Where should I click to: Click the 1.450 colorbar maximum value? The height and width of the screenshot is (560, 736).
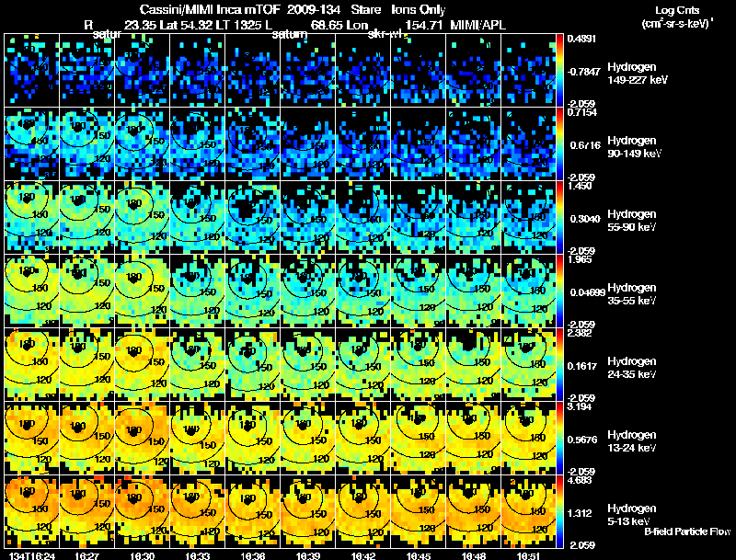580,186
